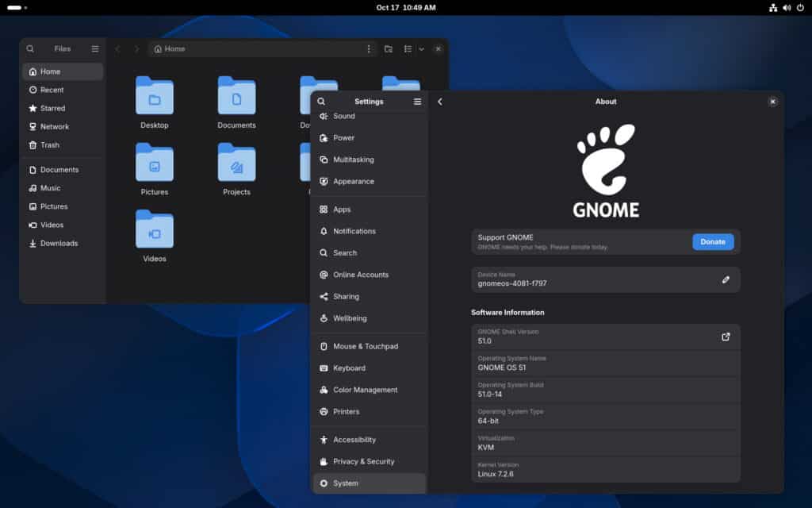Screen dimensions: 812x508
Task: Open Accessibility settings
Action: coord(370,440)
